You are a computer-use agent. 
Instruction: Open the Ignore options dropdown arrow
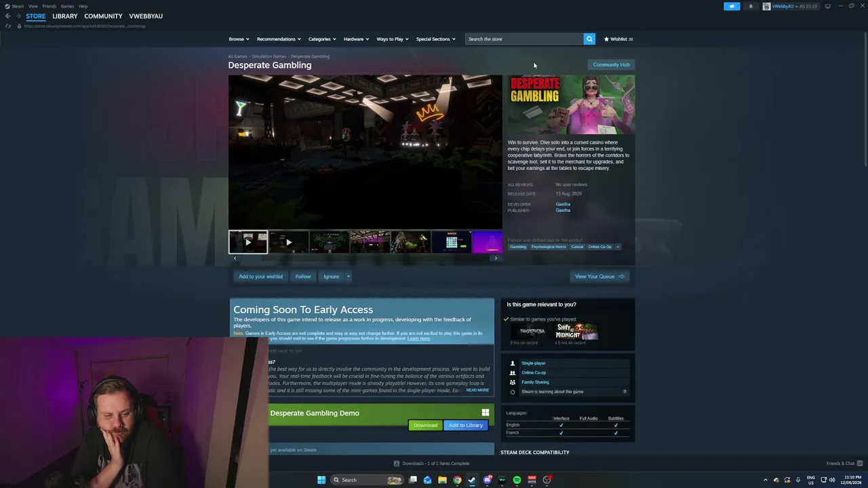coord(348,277)
